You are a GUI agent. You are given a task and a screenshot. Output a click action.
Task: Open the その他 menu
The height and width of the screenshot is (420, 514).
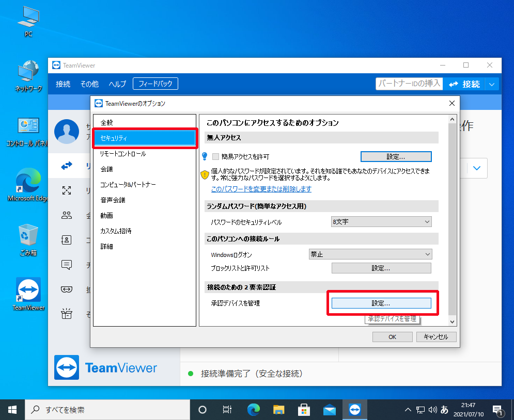tap(89, 84)
